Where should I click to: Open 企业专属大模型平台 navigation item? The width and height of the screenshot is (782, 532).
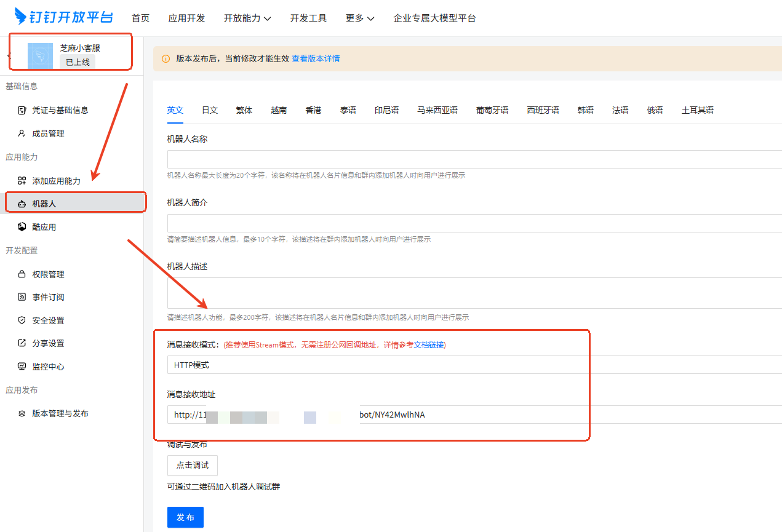(x=434, y=18)
